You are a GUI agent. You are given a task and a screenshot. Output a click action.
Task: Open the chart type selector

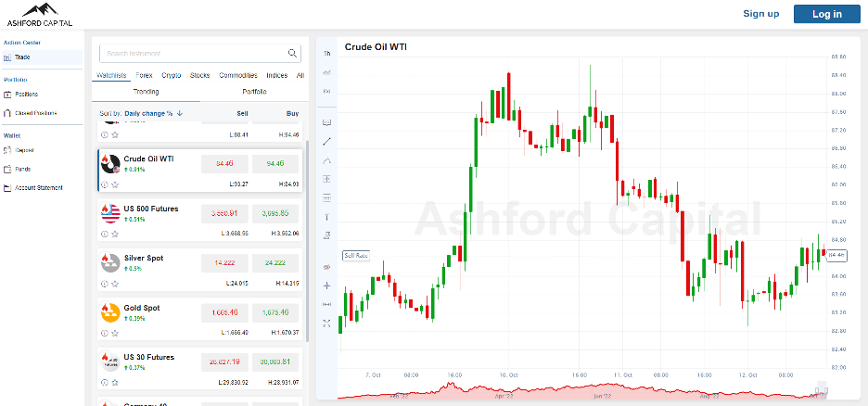tap(326, 71)
